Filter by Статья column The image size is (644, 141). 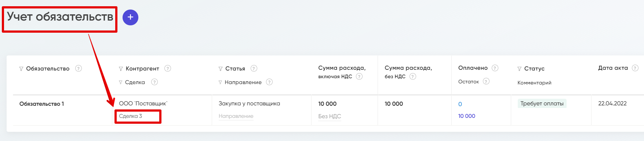tap(221, 69)
